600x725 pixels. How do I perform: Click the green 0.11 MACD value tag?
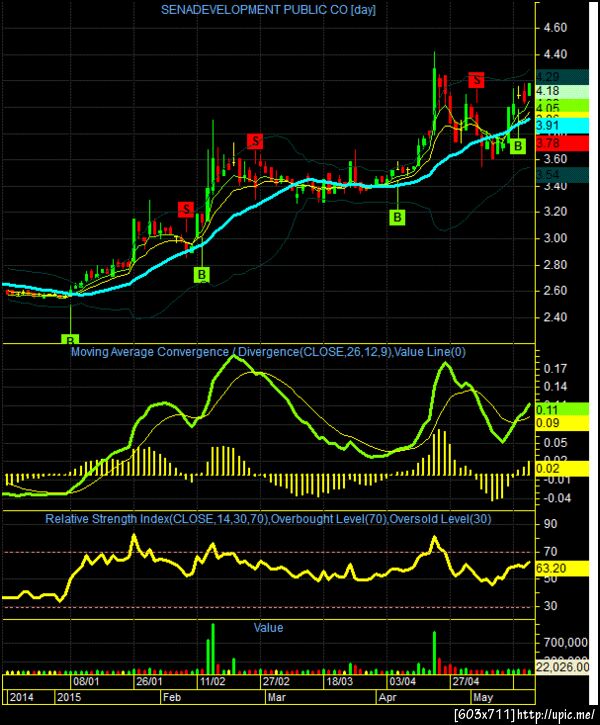tap(562, 410)
